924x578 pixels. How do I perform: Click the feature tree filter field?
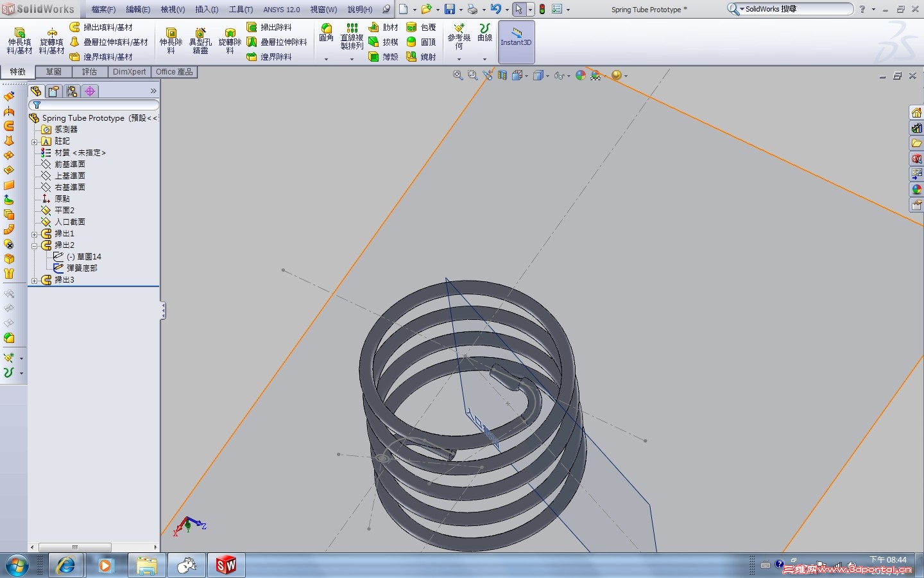94,105
